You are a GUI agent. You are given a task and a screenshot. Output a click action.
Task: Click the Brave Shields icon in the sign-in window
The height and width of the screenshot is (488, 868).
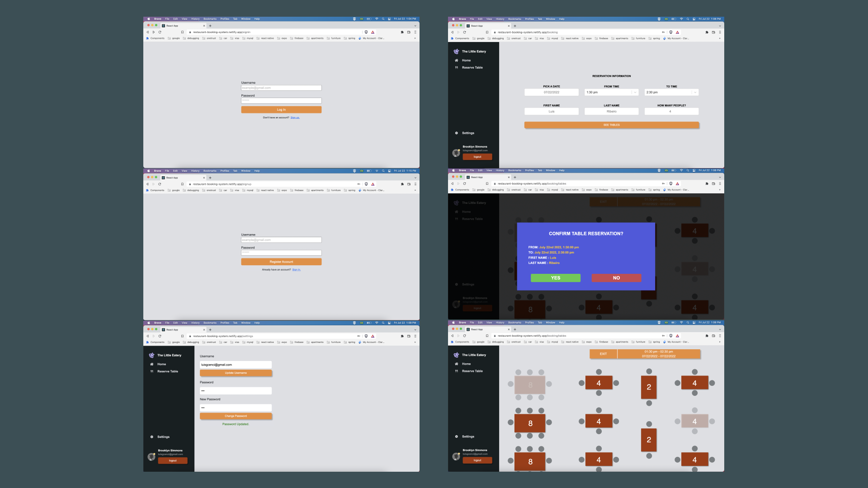click(366, 32)
